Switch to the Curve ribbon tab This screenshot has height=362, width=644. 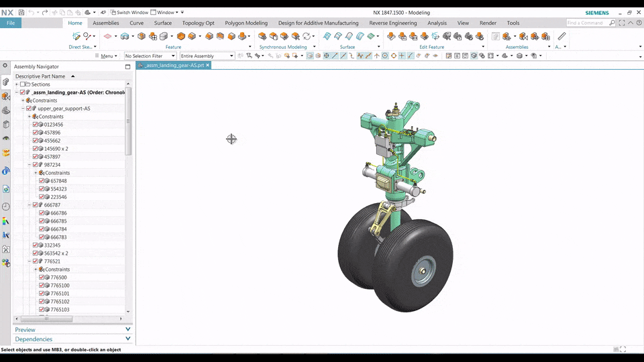click(137, 23)
